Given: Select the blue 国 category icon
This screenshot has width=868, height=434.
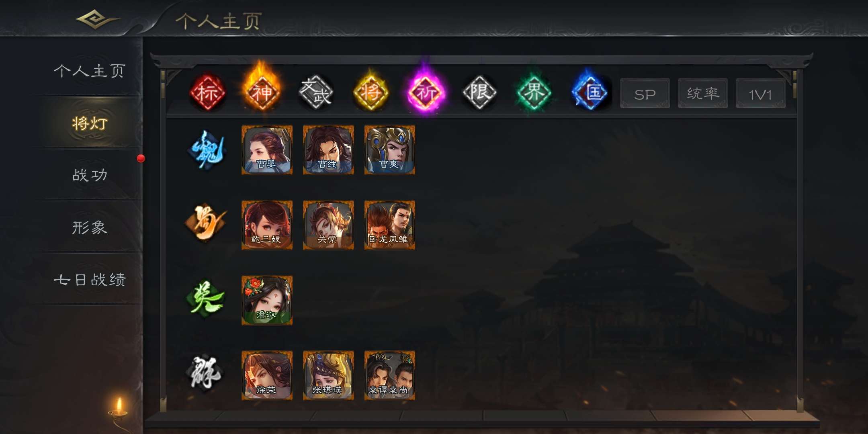Looking at the screenshot, I should pos(590,92).
